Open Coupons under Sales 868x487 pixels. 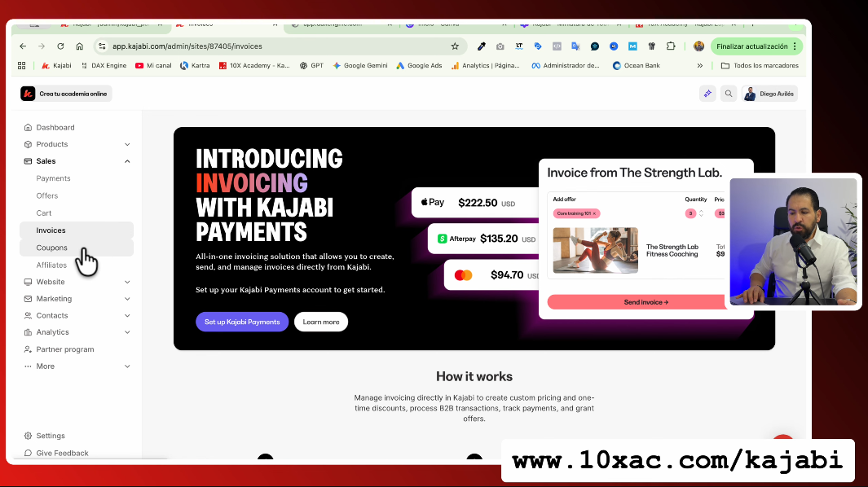pyautogui.click(x=77, y=248)
